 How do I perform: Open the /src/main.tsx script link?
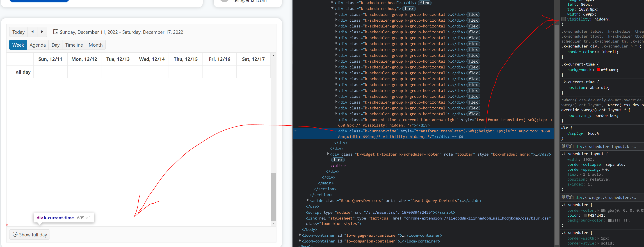pos(398,212)
